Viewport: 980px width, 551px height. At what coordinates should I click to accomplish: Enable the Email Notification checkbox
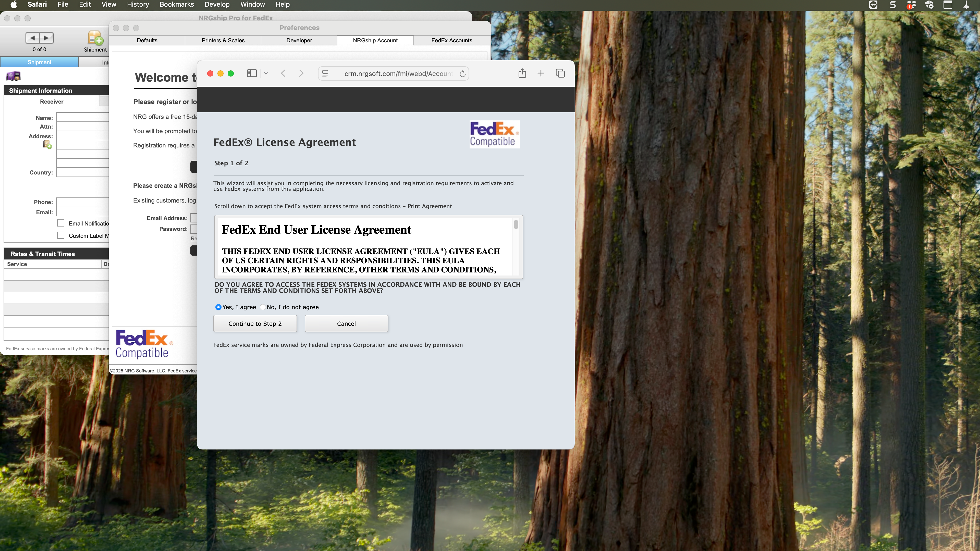point(61,223)
